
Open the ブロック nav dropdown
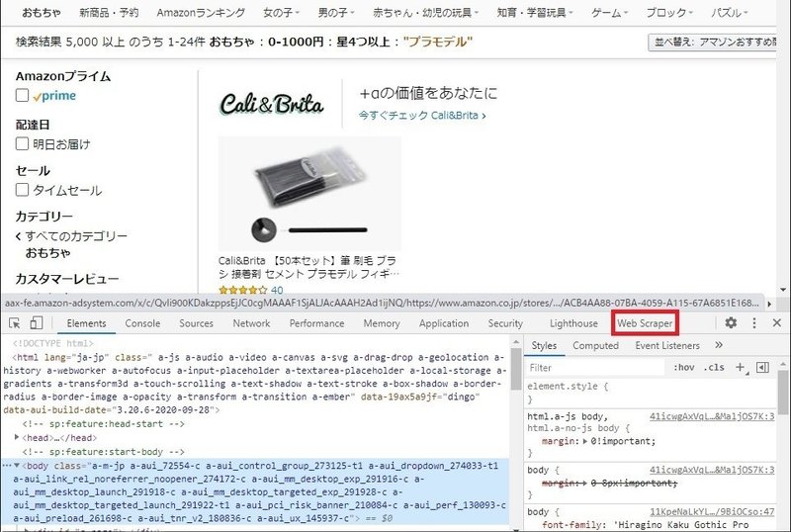tap(669, 12)
